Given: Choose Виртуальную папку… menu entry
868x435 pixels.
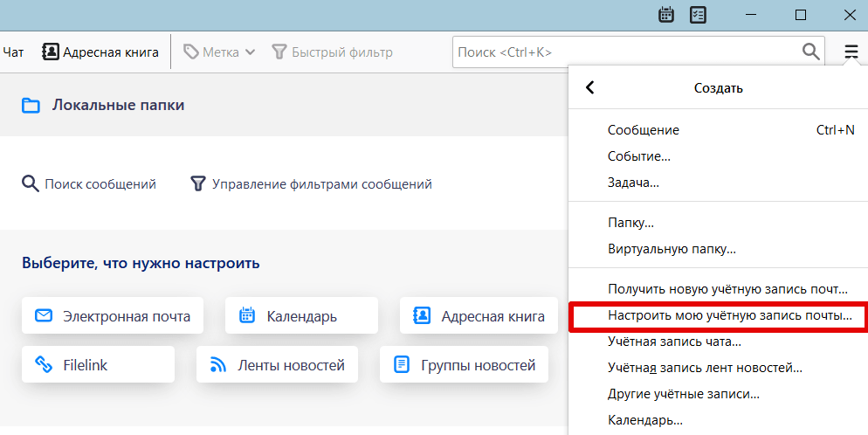Looking at the screenshot, I should pyautogui.click(x=718, y=248).
